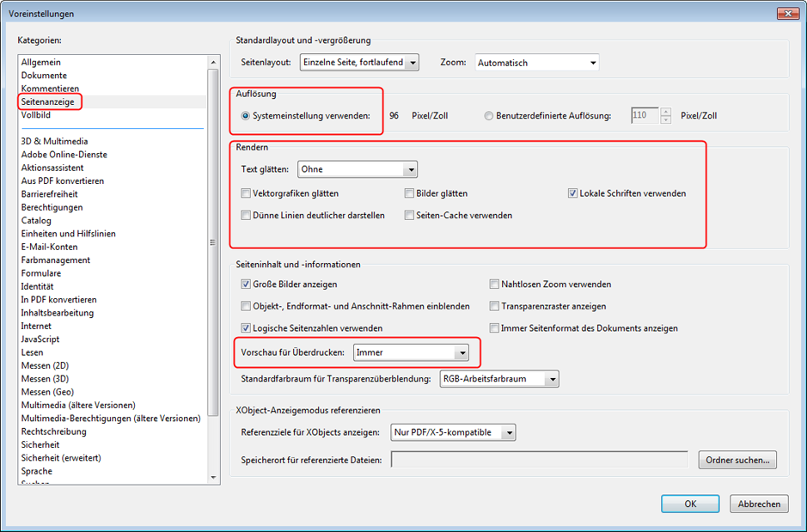Select the Allgemein category
Screen dimensions: 807x532
click(x=40, y=62)
